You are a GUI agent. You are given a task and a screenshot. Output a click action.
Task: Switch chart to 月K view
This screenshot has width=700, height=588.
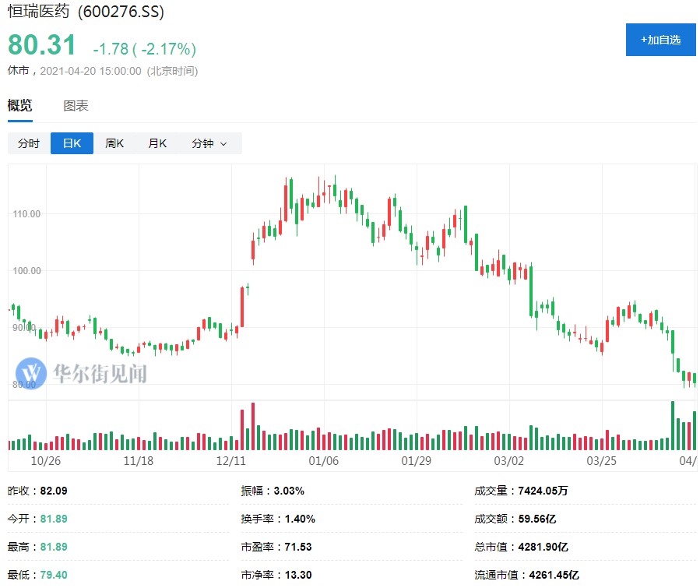[157, 143]
